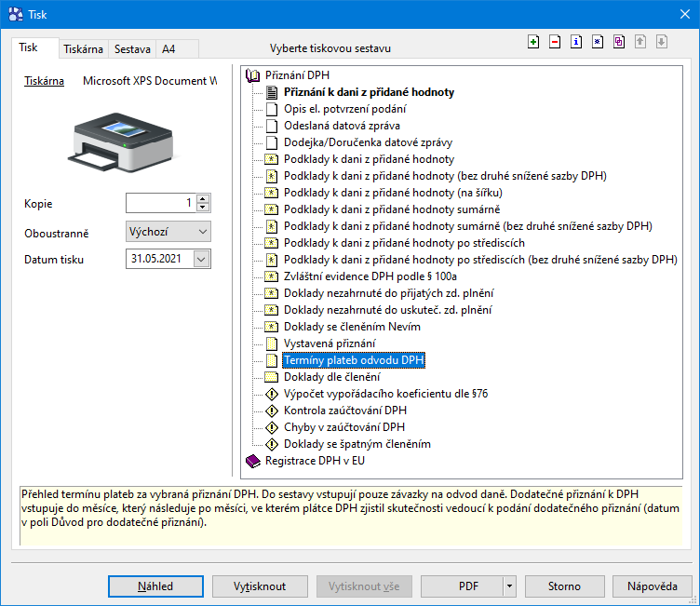Click the move report down arrow icon

tap(662, 42)
